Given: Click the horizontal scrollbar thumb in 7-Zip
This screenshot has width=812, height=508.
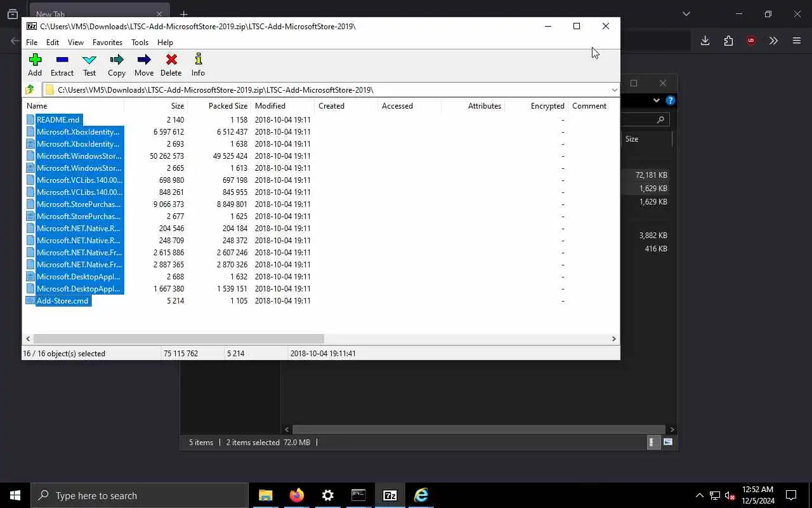Looking at the screenshot, I should pyautogui.click(x=178, y=338).
